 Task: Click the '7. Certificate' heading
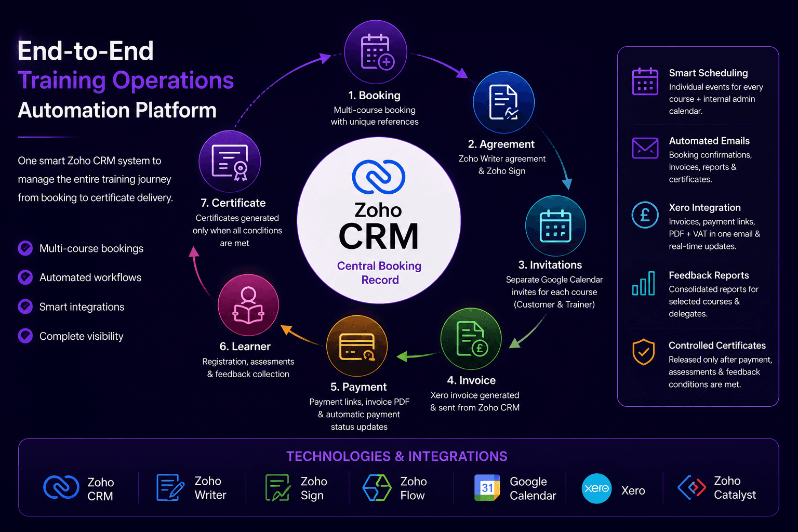click(x=233, y=203)
